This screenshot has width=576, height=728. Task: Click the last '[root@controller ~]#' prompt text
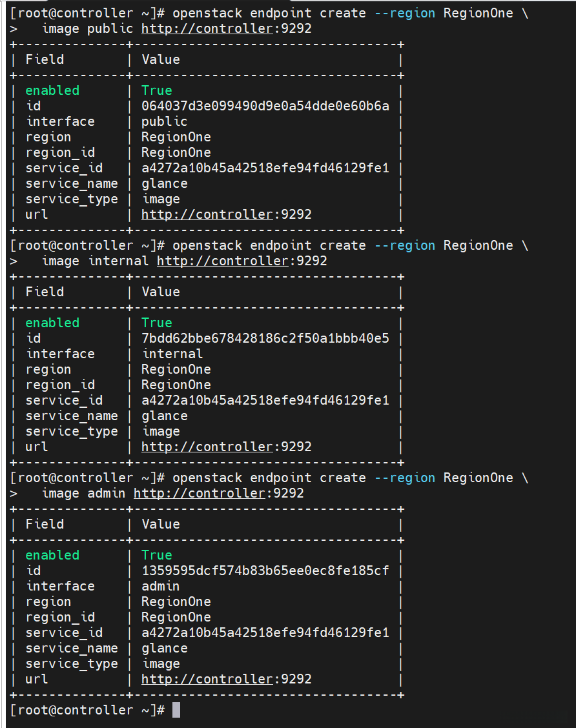[x=88, y=710]
